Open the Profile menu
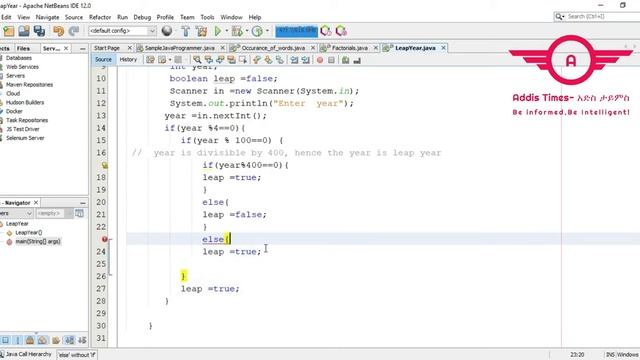Screen dimensions: 640x360 pyautogui.click(x=165, y=17)
